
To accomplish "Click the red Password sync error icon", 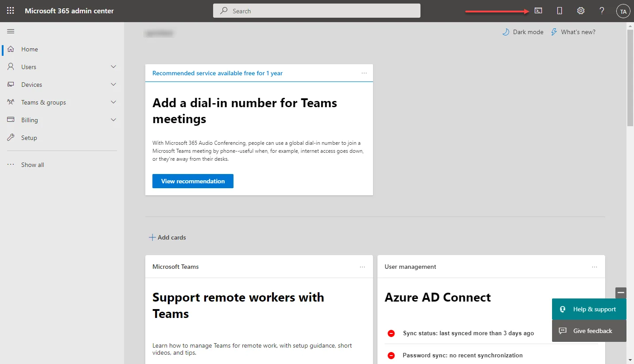I will pyautogui.click(x=391, y=355).
